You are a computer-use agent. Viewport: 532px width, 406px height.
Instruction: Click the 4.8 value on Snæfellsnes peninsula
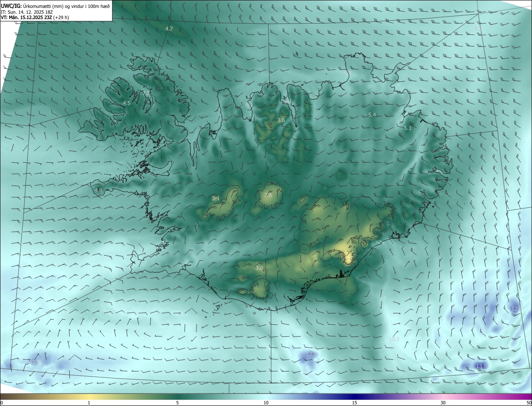pyautogui.click(x=98, y=191)
